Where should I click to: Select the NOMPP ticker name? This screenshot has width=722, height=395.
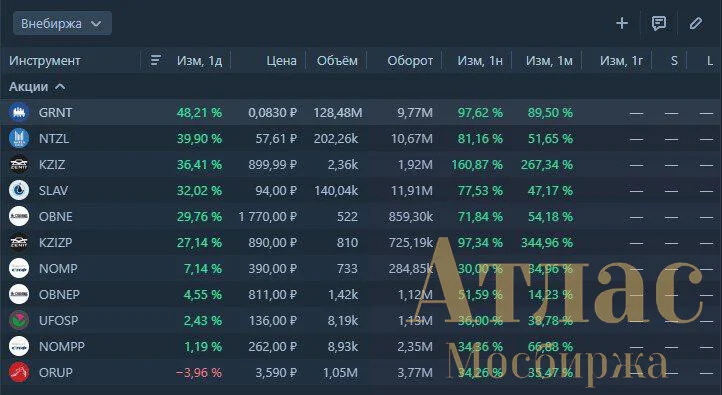[62, 347]
